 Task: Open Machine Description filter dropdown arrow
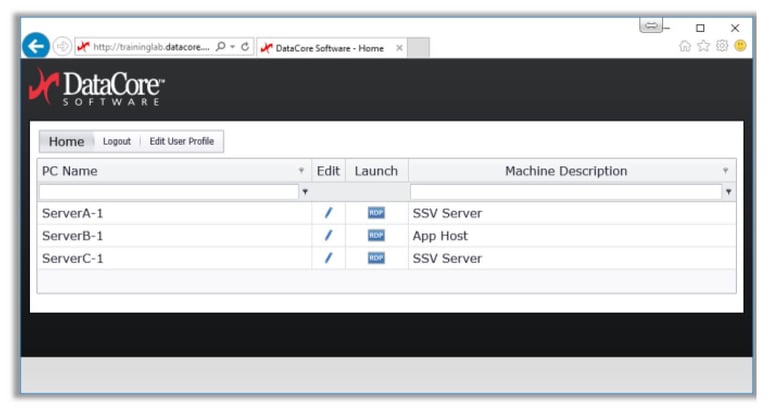(728, 192)
